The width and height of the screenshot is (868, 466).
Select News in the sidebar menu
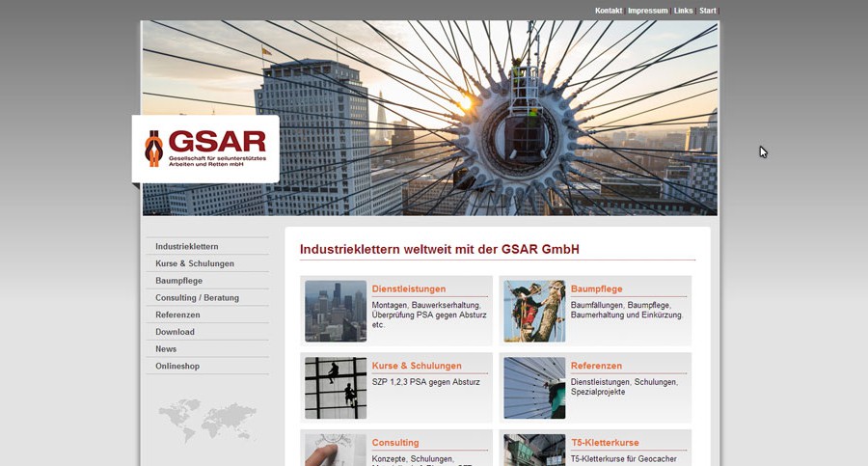point(166,349)
